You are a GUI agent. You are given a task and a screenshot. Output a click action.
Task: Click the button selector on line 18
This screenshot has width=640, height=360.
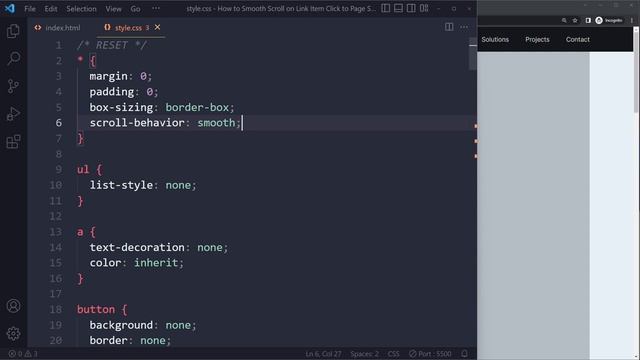[x=96, y=309]
